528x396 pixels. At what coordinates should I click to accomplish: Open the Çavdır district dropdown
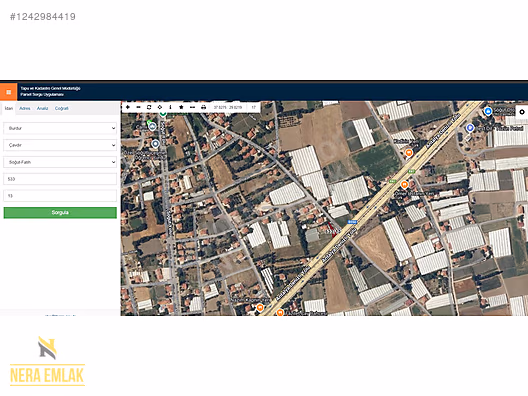pyautogui.click(x=60, y=145)
